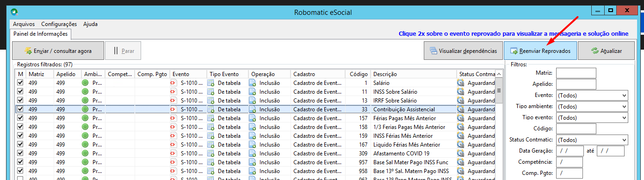Open the Evento filter dropdown
The width and height of the screenshot is (644, 180).
[x=592, y=95]
